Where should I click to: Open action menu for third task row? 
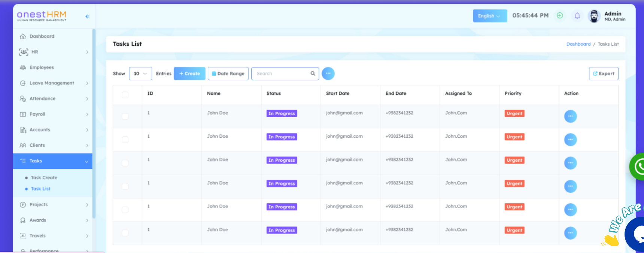[570, 163]
